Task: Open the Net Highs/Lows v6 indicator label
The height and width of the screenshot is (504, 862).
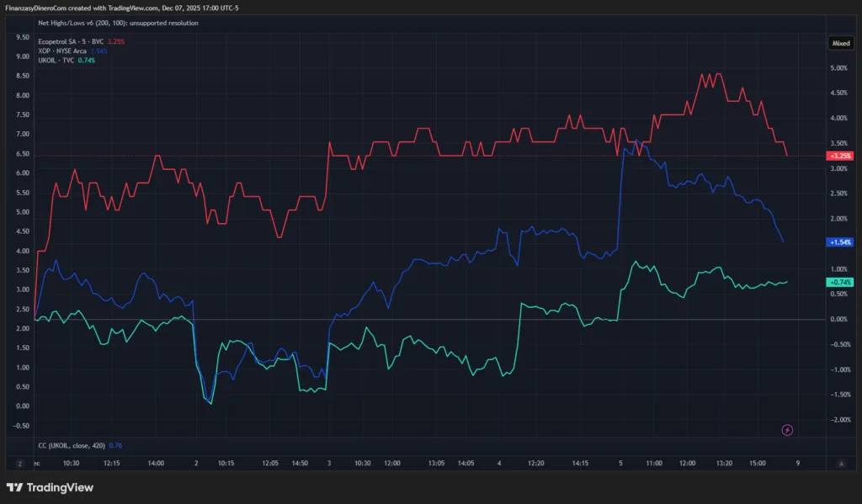Action: click(x=118, y=23)
